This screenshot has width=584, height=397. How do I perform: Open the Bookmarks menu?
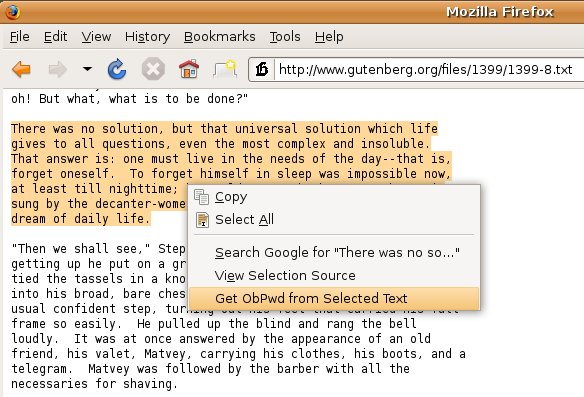220,36
